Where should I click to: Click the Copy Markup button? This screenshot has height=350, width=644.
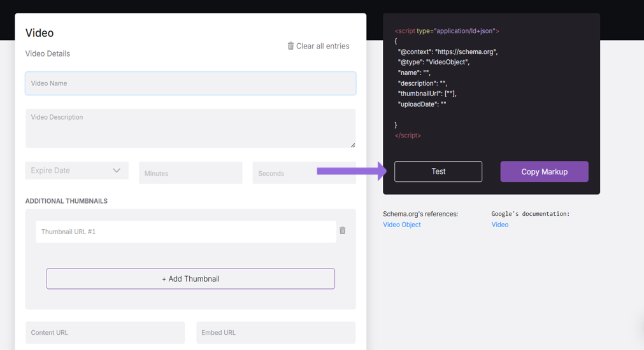(x=544, y=172)
